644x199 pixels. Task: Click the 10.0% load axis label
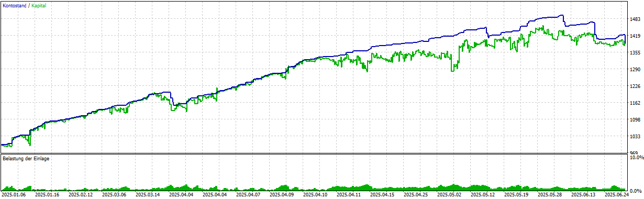tap(636, 157)
